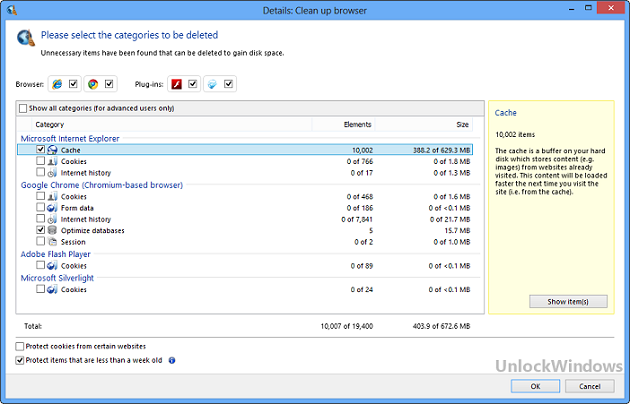Image resolution: width=630 pixels, height=404 pixels.
Task: Check Adobe Flash Player Cookies checkbox
Action: [x=41, y=265]
